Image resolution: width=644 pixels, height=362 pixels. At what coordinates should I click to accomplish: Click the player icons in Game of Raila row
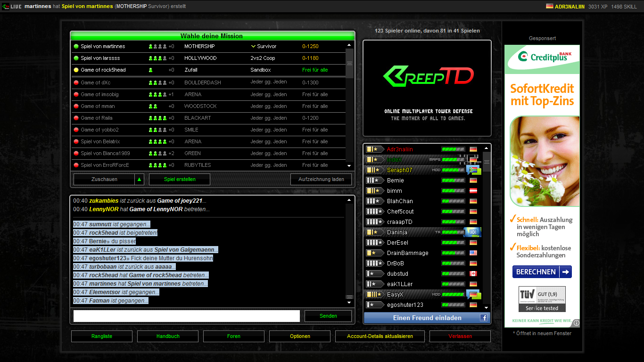157,118
